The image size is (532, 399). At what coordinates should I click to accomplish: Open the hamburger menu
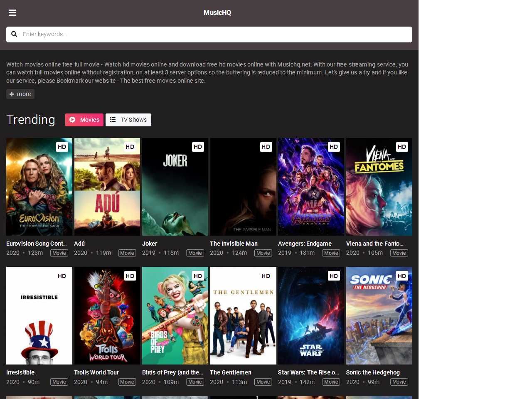[12, 12]
